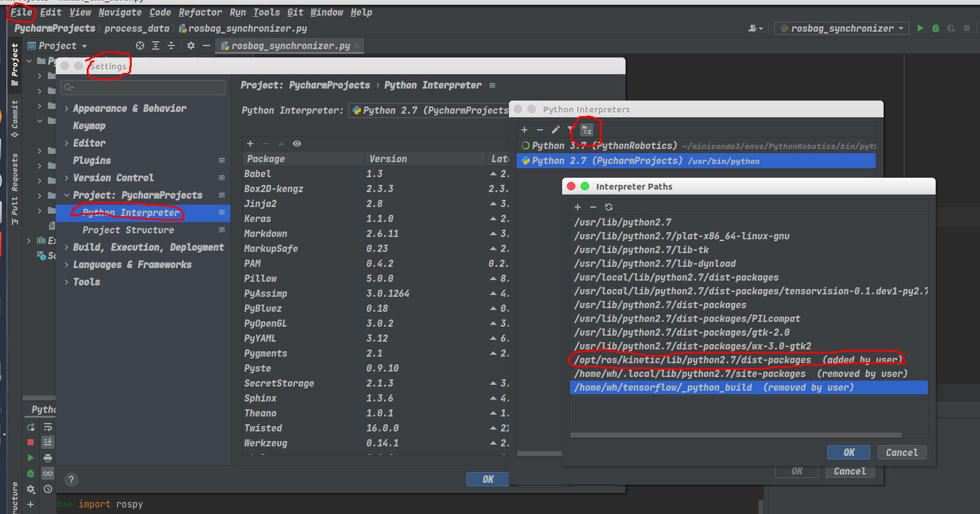980x514 pixels.
Task: Click Cancel in Interpreter Paths dialog
Action: pyautogui.click(x=902, y=452)
